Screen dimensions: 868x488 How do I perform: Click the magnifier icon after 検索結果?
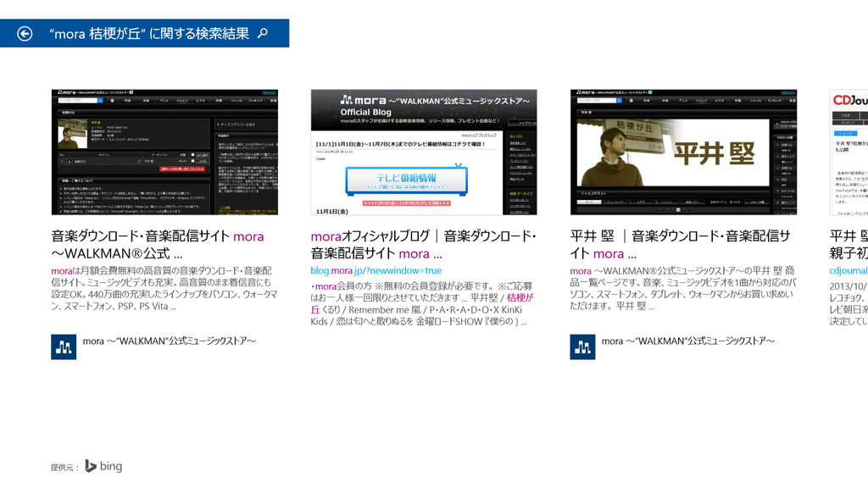click(263, 33)
